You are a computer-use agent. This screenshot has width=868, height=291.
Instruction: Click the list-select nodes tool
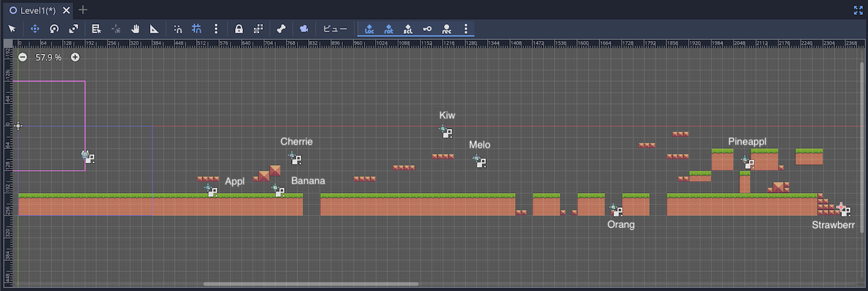(x=96, y=29)
